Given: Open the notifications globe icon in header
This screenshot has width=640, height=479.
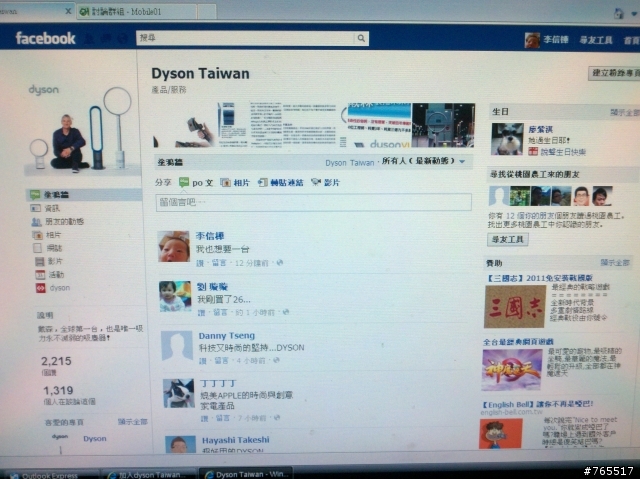Looking at the screenshot, I should click(x=122, y=39).
